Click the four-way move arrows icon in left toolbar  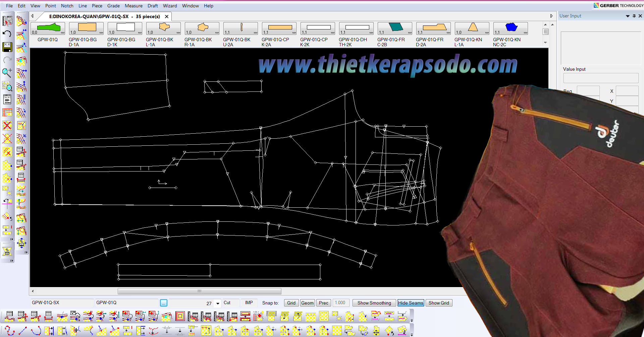click(21, 244)
